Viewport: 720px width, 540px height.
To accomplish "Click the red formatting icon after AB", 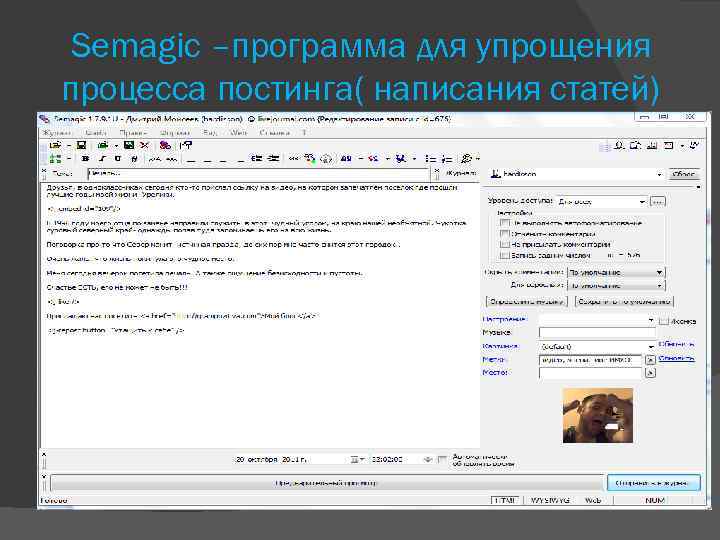I will click(373, 159).
